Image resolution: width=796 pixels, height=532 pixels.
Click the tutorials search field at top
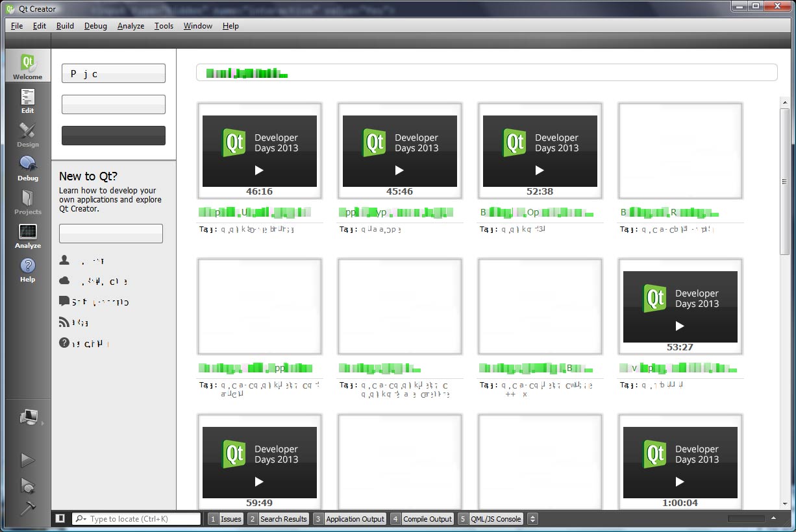click(486, 73)
